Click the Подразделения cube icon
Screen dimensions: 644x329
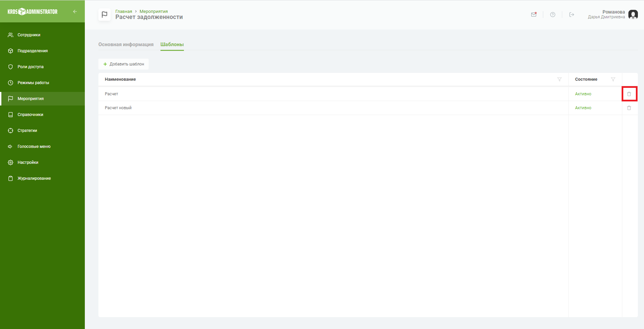click(11, 51)
